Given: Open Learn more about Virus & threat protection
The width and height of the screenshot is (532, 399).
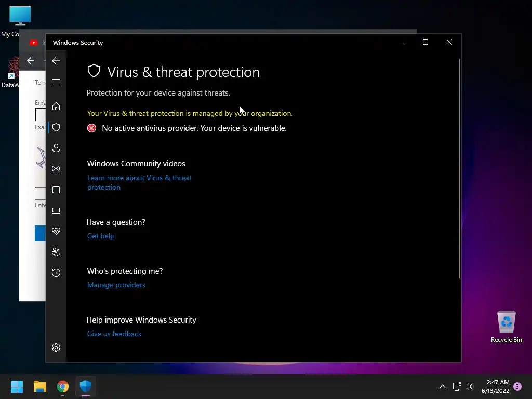Looking at the screenshot, I should coord(139,182).
